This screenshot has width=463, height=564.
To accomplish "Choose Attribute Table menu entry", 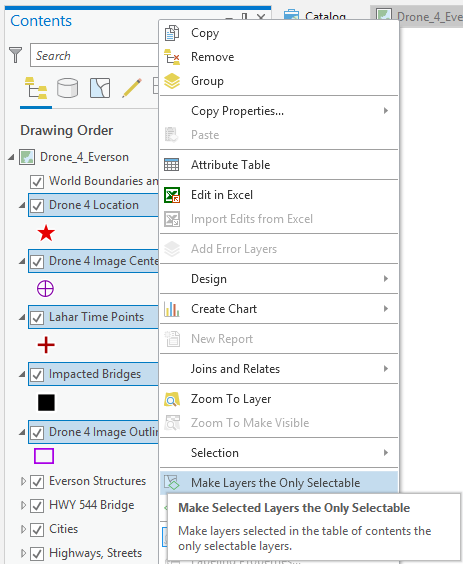I will point(279,165).
